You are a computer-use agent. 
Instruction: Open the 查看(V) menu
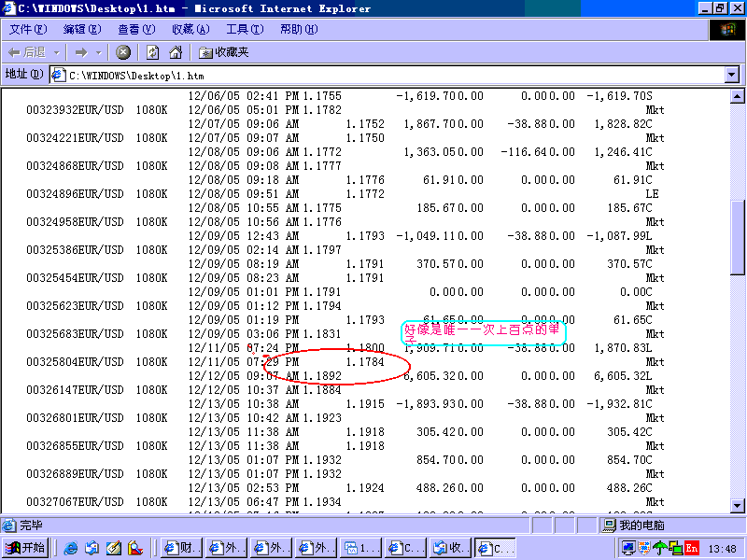tap(136, 30)
